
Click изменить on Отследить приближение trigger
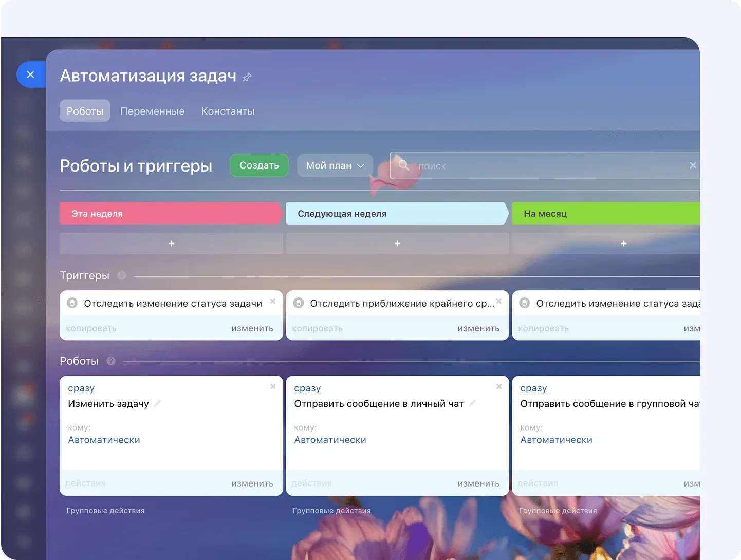[478, 328]
